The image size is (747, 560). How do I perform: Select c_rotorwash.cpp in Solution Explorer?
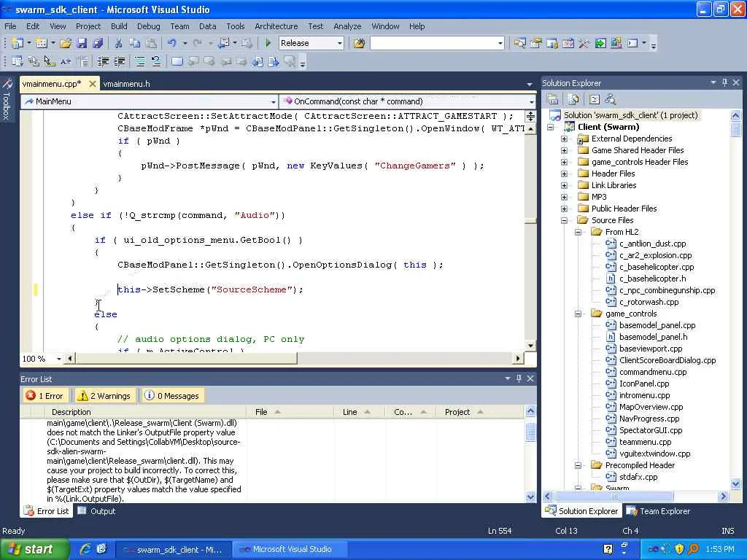point(649,302)
